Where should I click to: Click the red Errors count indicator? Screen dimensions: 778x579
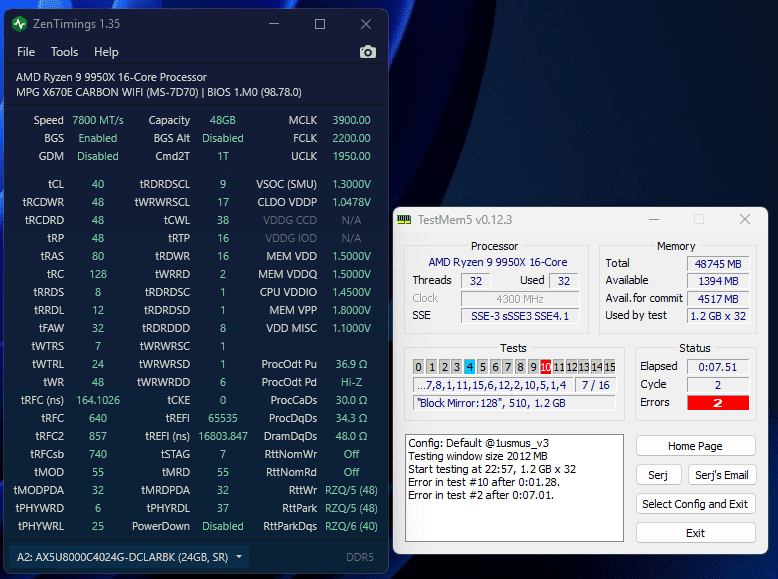pyautogui.click(x=718, y=403)
